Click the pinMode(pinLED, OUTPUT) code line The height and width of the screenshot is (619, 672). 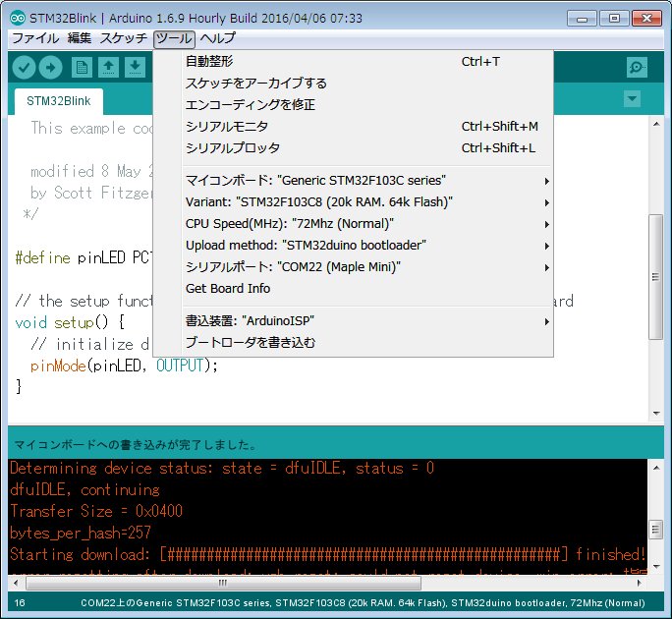[x=124, y=366]
